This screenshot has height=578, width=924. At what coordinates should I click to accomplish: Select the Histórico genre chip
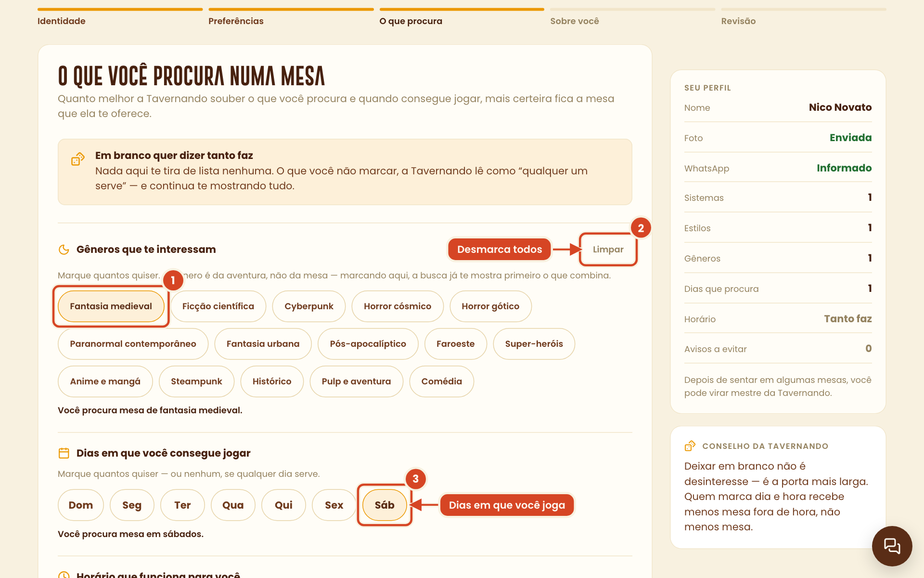(272, 381)
